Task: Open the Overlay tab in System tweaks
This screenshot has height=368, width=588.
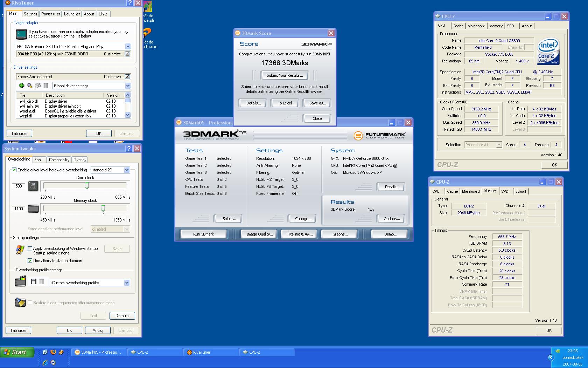Action: pos(80,160)
